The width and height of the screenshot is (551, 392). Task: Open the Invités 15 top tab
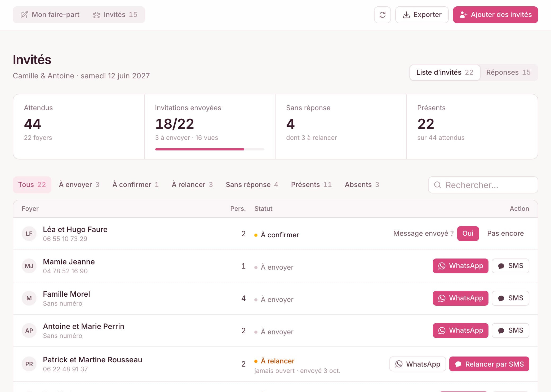[x=115, y=15]
